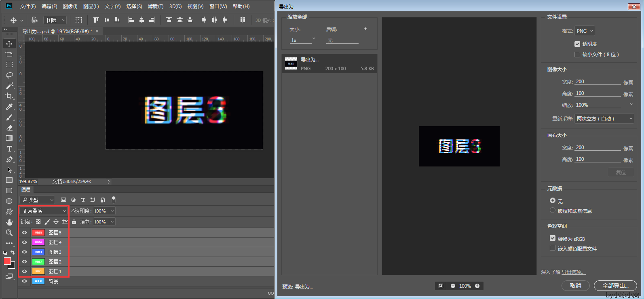Select the Rectangle shape tool
The width and height of the screenshot is (644, 299).
[9, 180]
